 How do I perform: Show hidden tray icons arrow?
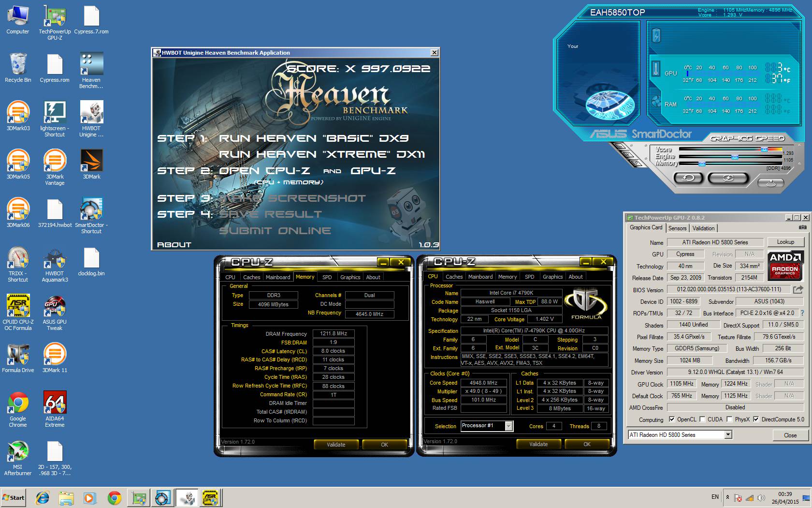728,497
